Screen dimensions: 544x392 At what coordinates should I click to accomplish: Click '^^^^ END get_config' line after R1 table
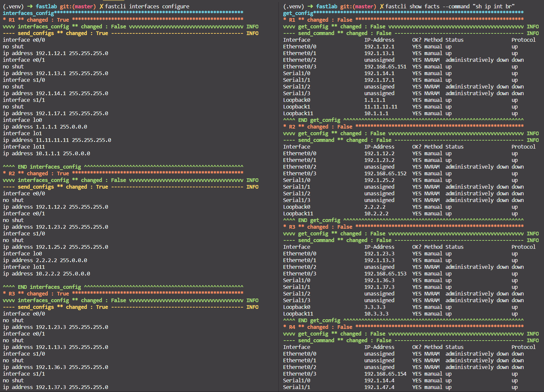403,120
